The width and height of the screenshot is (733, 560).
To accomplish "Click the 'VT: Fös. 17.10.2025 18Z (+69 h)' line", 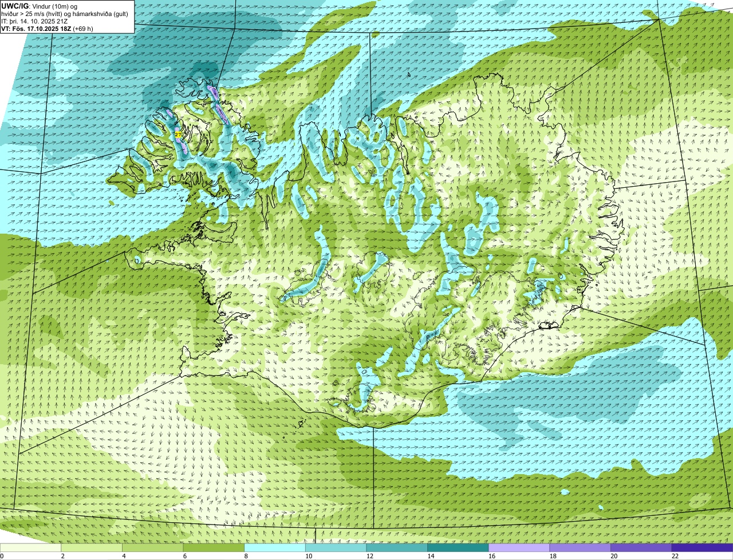I will tap(48, 29).
